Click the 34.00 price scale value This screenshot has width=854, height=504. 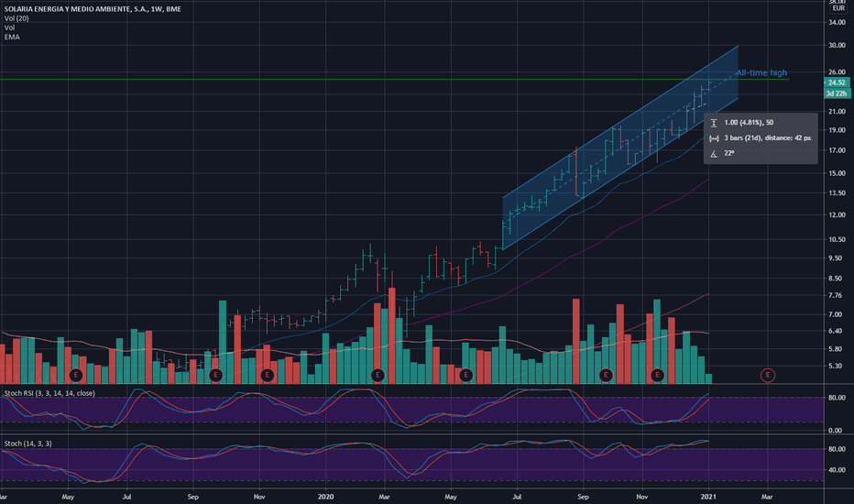coord(838,22)
